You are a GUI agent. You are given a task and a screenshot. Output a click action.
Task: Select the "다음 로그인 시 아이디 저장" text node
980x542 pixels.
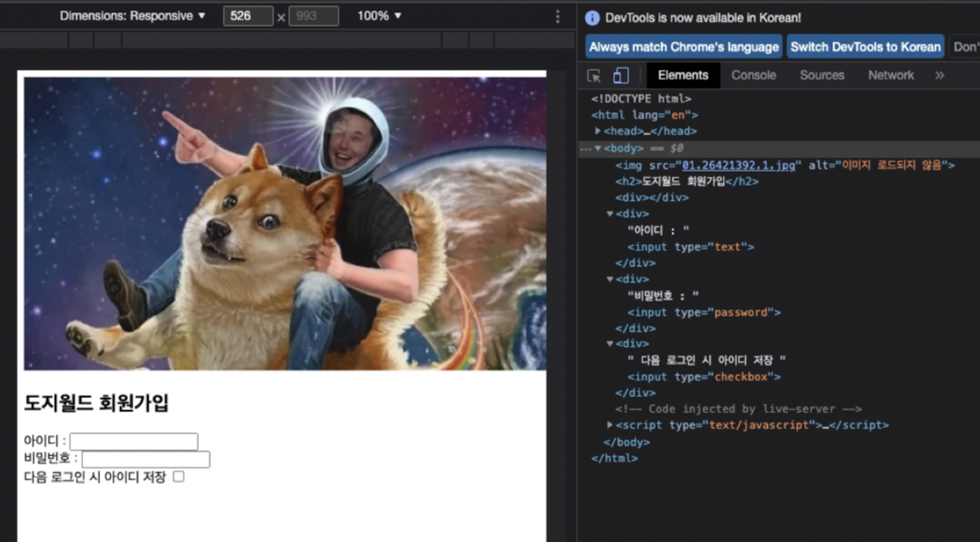coord(706,360)
